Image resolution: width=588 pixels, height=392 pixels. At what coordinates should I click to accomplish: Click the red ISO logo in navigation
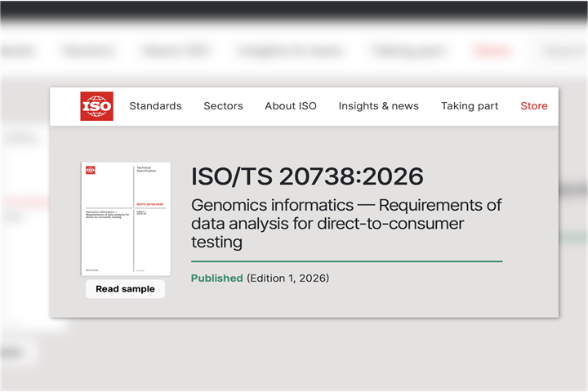click(x=96, y=106)
